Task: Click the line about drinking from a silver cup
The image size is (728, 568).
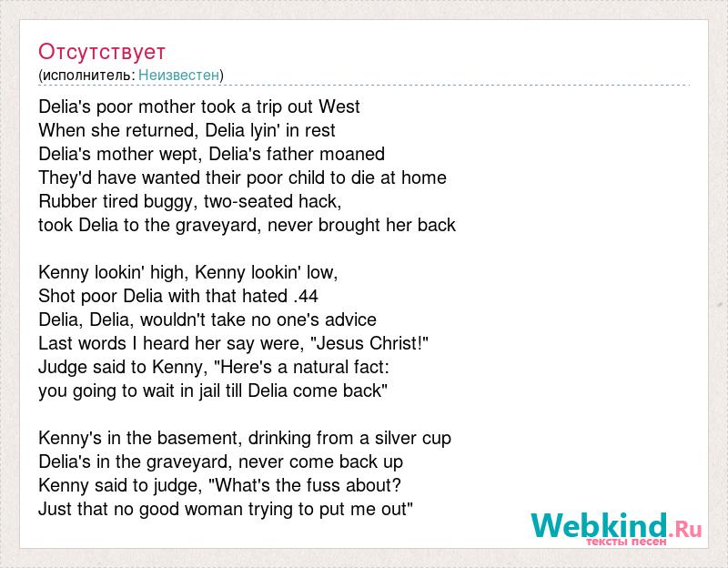Action: (x=245, y=439)
